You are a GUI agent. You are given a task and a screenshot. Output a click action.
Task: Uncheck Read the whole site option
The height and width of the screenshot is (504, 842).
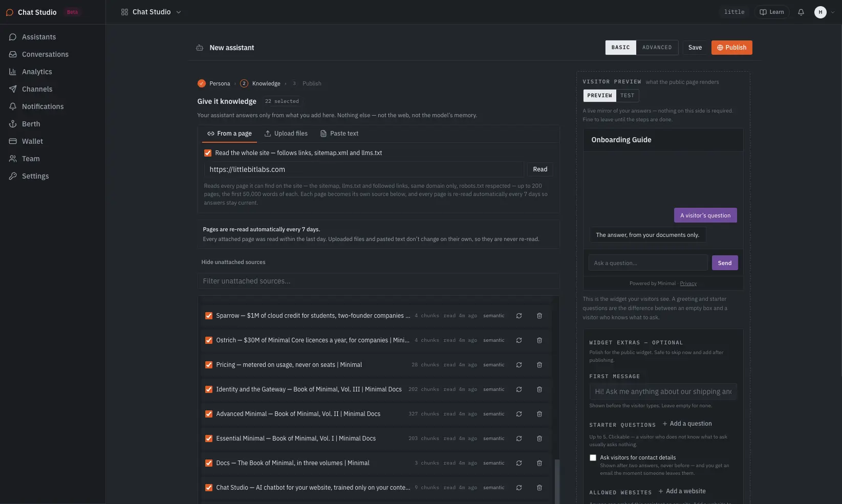[x=208, y=153]
